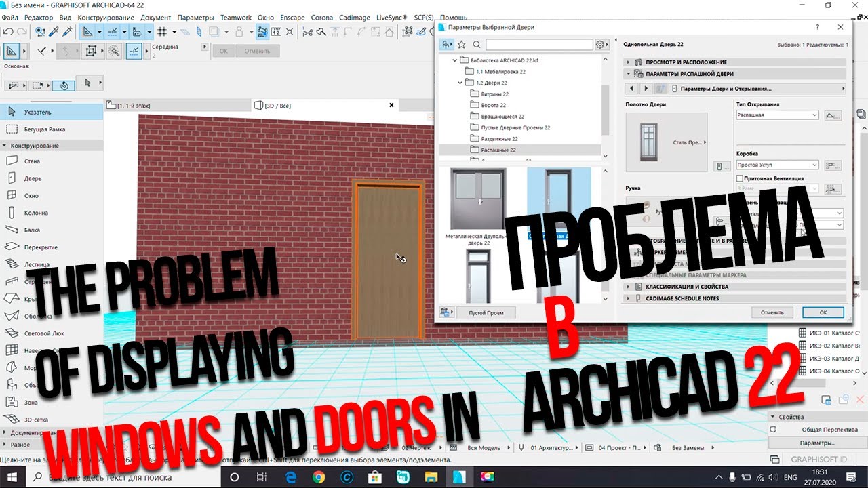Open the Параметры Двери и Открывания page dropdown
This screenshot has width=868, height=488.
tap(759, 89)
